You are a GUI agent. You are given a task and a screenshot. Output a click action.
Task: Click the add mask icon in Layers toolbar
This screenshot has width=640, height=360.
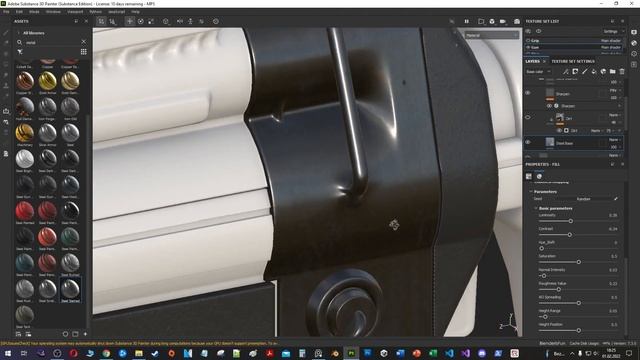(x=575, y=71)
